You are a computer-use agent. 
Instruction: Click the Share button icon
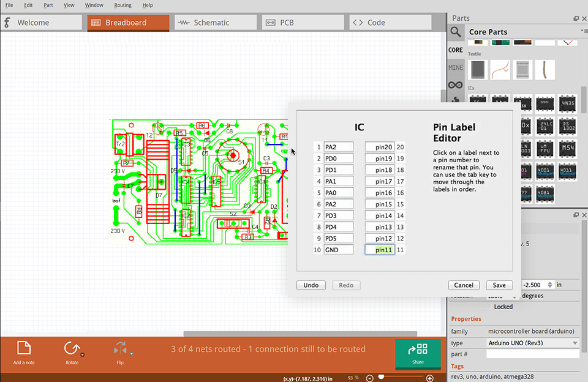(x=418, y=350)
